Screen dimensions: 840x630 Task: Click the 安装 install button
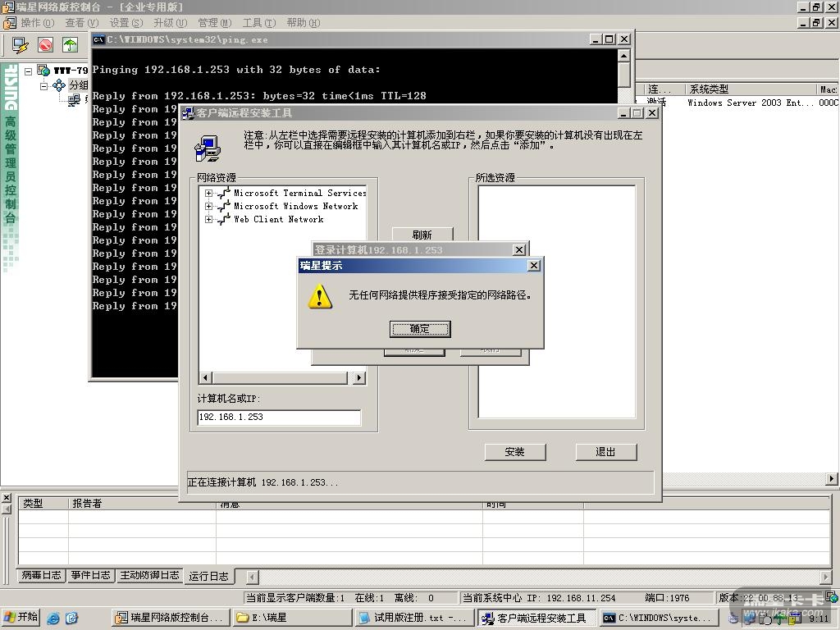click(x=515, y=452)
